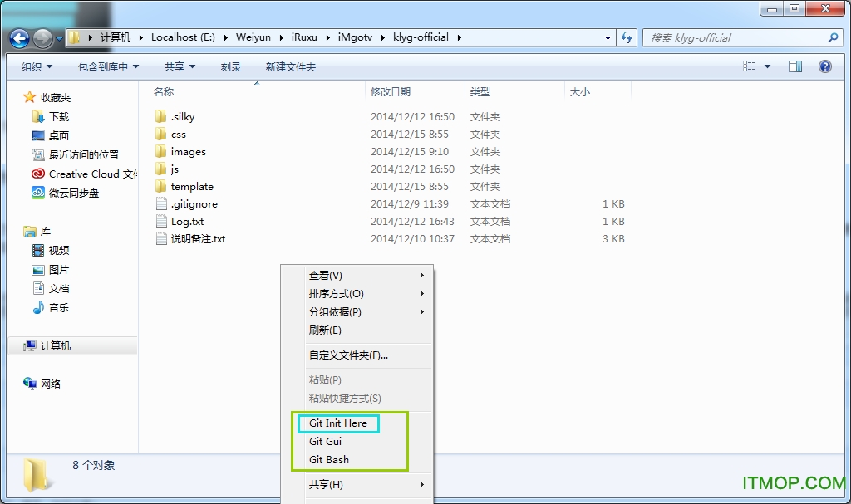This screenshot has height=504, width=851.
Task: Click the 网络 network icon in sidebar
Action: click(x=30, y=384)
